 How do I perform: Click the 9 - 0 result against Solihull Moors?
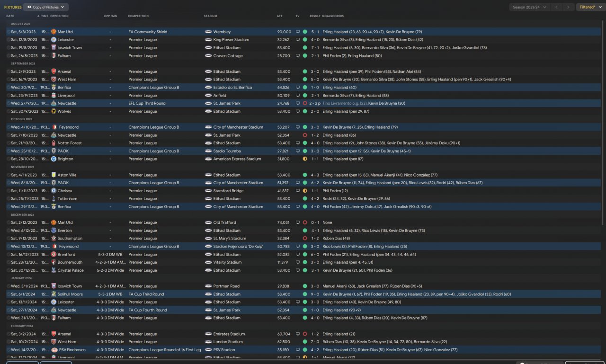pos(315,294)
